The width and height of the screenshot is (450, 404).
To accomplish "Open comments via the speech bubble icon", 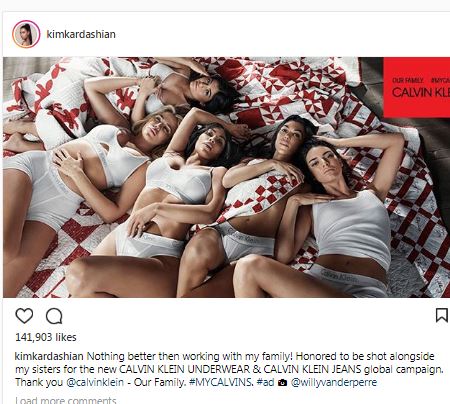I will coord(54,316).
